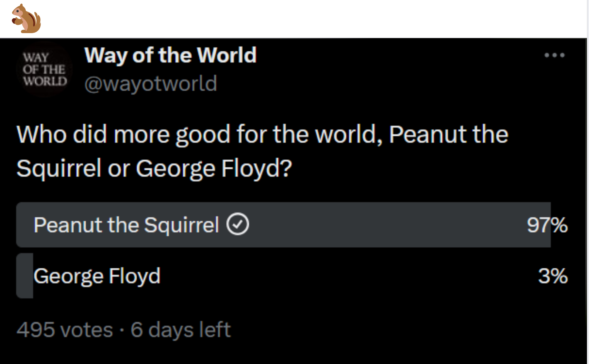This screenshot has height=364, width=589.
Task: Click the "495 votes" count
Action: (65, 330)
